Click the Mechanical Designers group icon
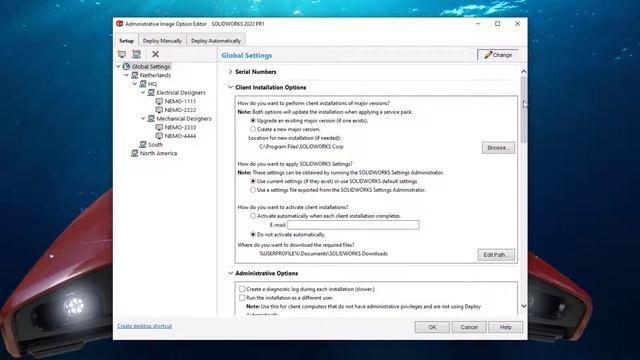Image resolution: width=640 pixels, height=360 pixels. coord(151,118)
